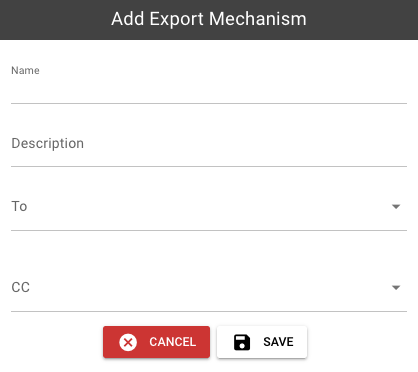Click the floppy disk save icon
418x372 pixels.
pos(242,342)
